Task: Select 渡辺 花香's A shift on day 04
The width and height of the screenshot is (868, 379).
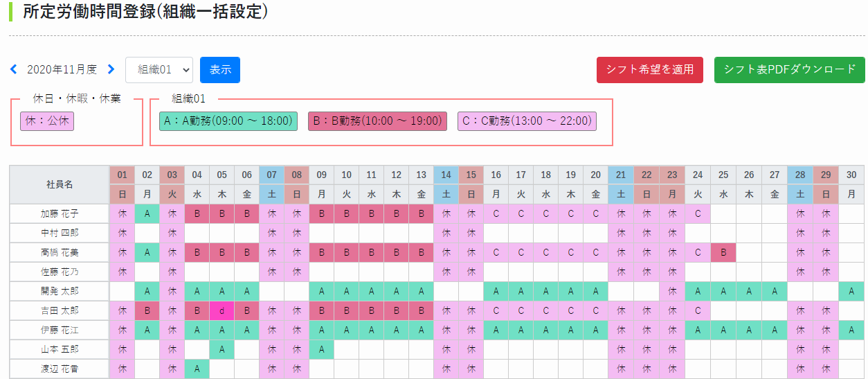Action: tap(197, 369)
